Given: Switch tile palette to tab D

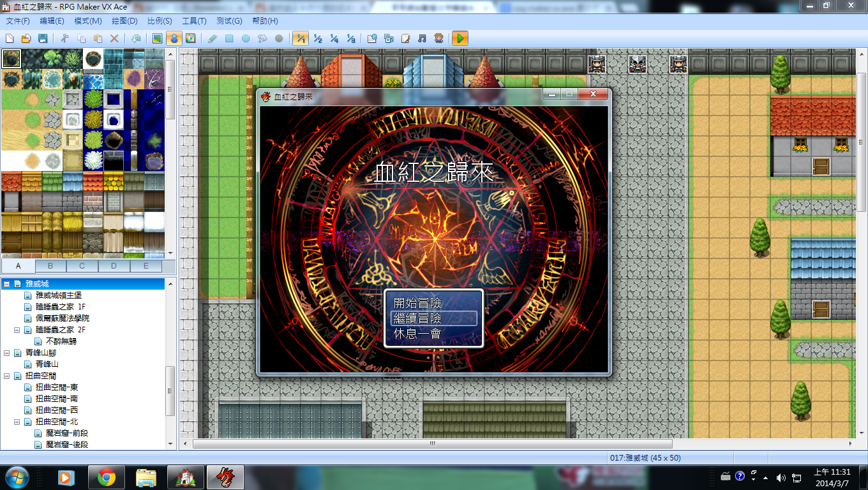Looking at the screenshot, I should pyautogui.click(x=114, y=266).
